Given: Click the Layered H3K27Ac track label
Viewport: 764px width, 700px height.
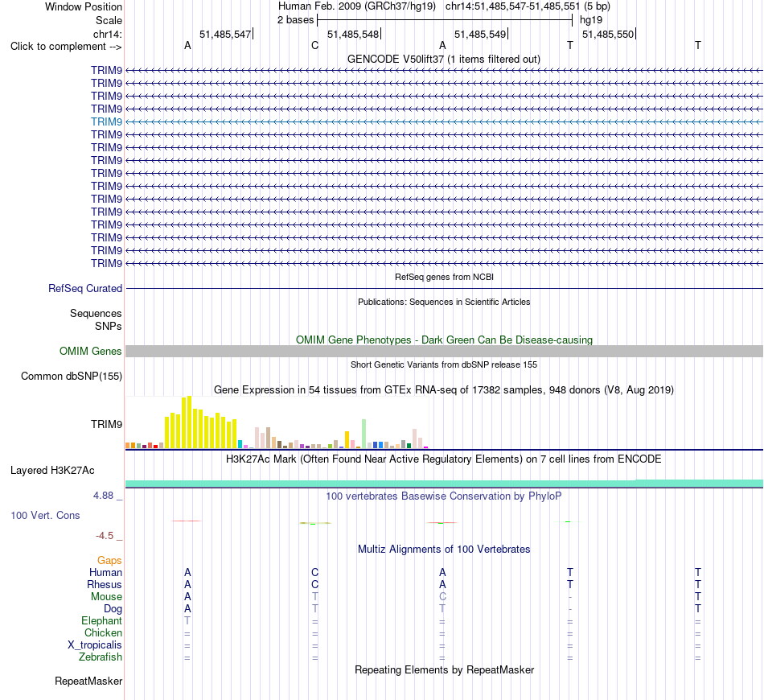Looking at the screenshot, I should click(x=52, y=471).
